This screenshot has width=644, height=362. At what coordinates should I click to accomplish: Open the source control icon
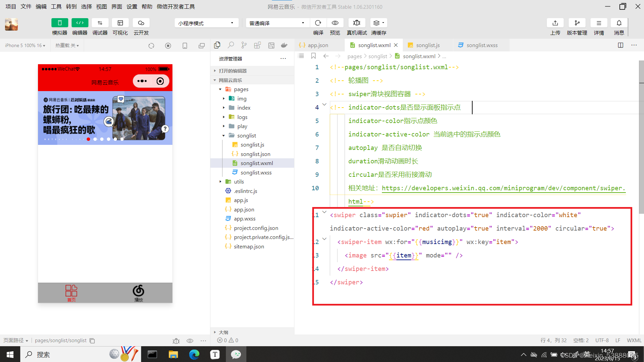[244, 45]
